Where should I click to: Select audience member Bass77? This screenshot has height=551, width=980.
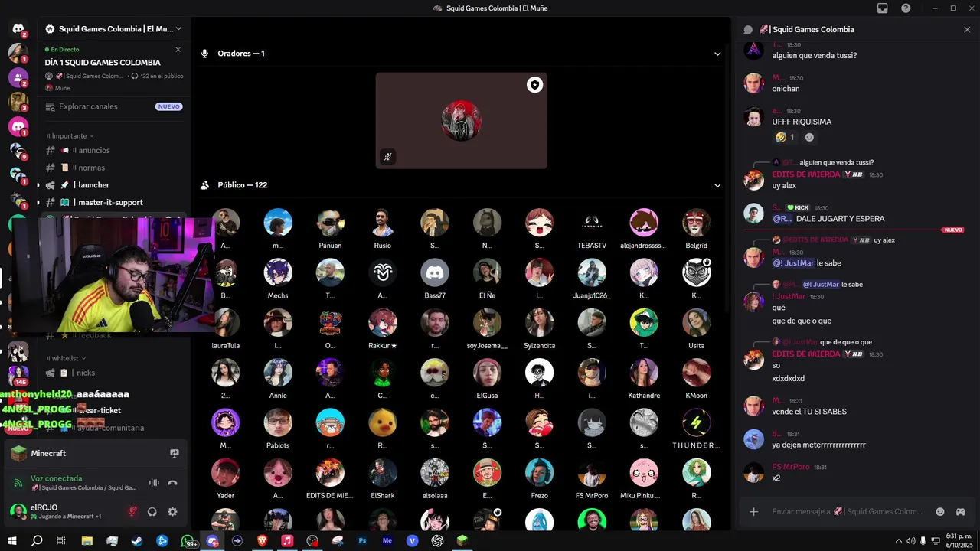(435, 278)
